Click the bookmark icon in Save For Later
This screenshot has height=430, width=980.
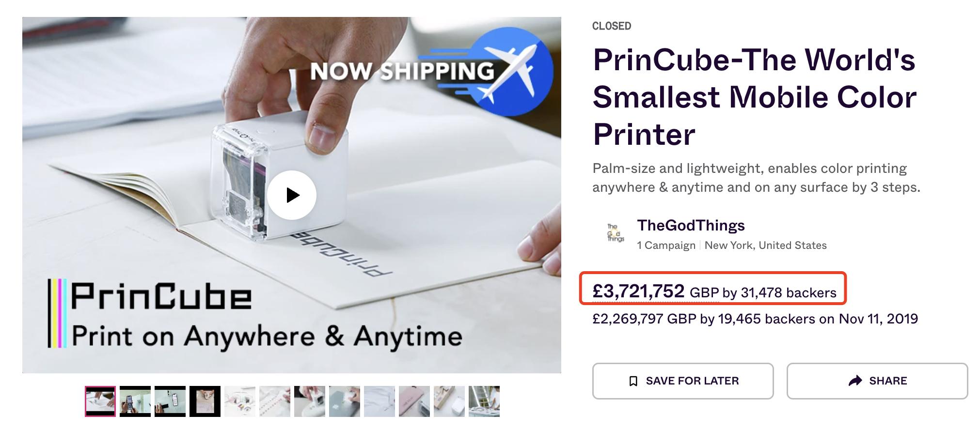pos(633,381)
